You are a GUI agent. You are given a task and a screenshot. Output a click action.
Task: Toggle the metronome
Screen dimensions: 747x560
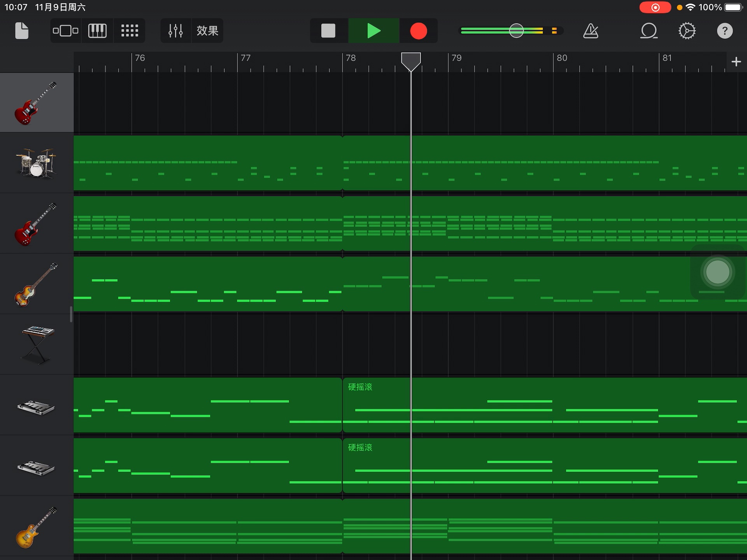[x=591, y=31]
